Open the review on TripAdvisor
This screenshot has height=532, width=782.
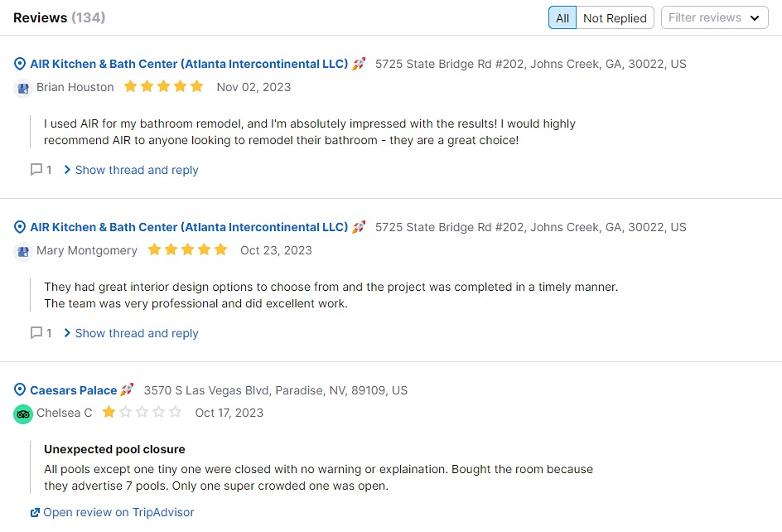(x=118, y=512)
